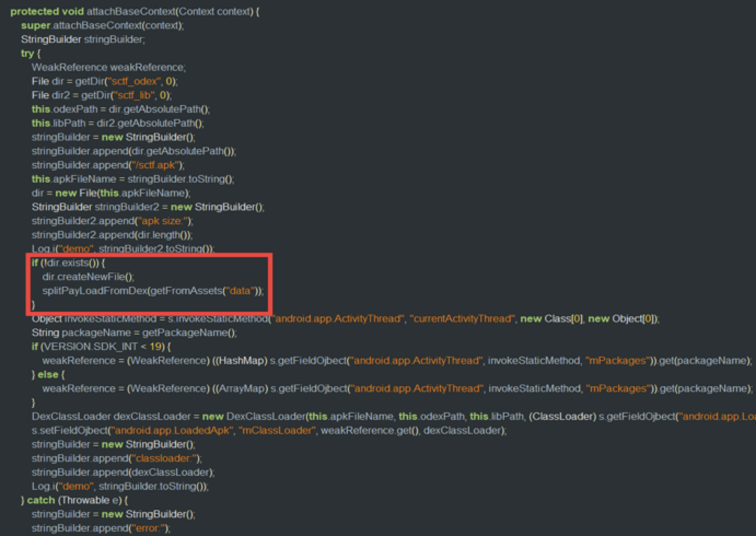The image size is (756, 536).
Task: Click the this.apkFileName = stringBuilder.toString() line
Action: point(132,179)
